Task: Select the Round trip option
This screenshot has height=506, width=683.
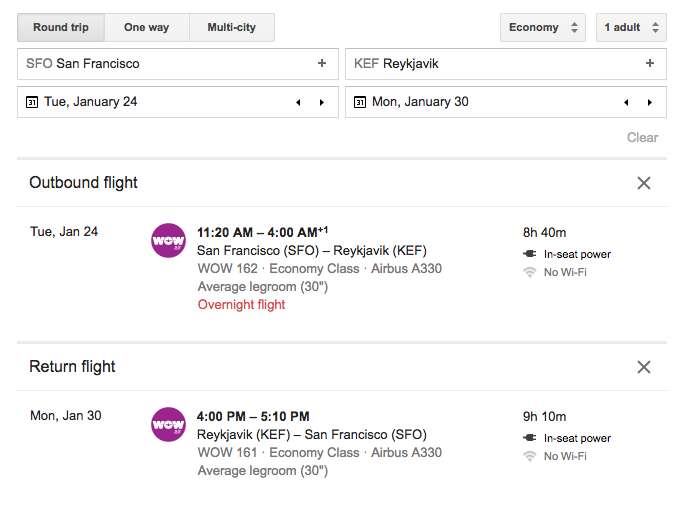Action: click(60, 27)
